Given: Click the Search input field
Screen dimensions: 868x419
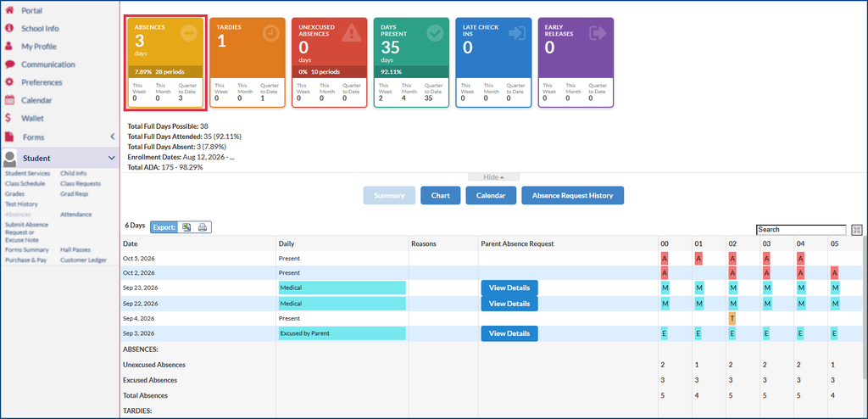Looking at the screenshot, I should click(801, 230).
